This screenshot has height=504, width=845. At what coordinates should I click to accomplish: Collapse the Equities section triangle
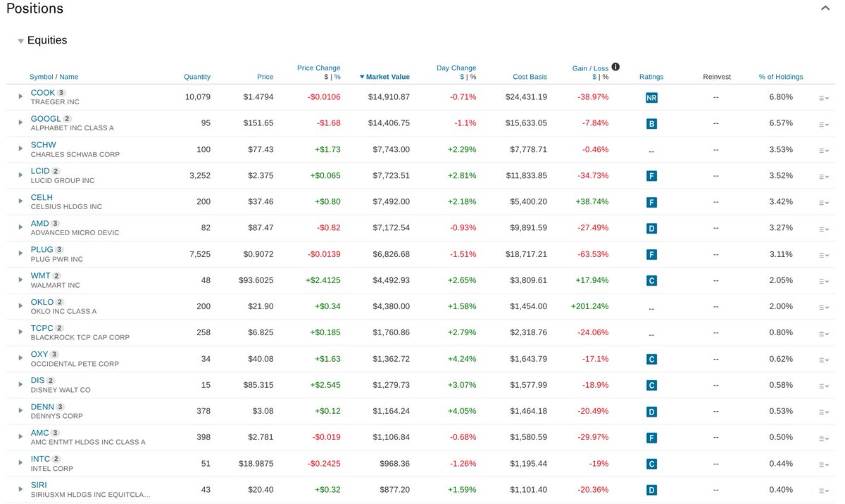(21, 41)
